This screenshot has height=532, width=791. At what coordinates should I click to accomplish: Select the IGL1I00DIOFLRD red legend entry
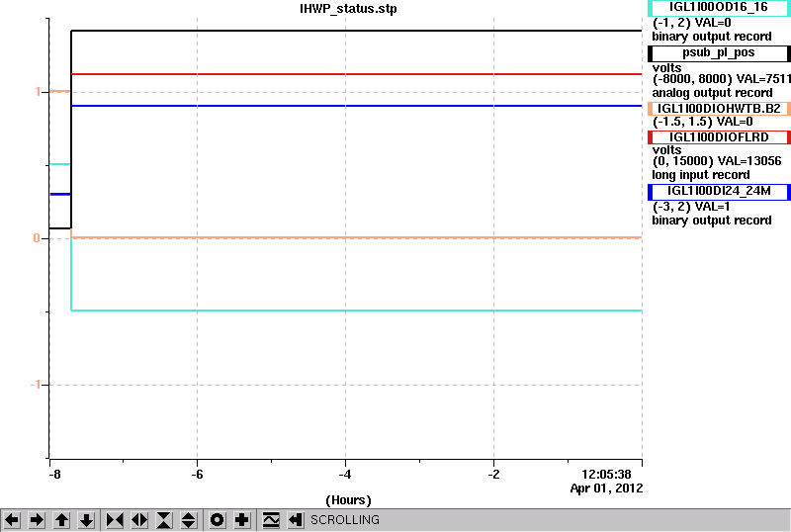point(719,137)
